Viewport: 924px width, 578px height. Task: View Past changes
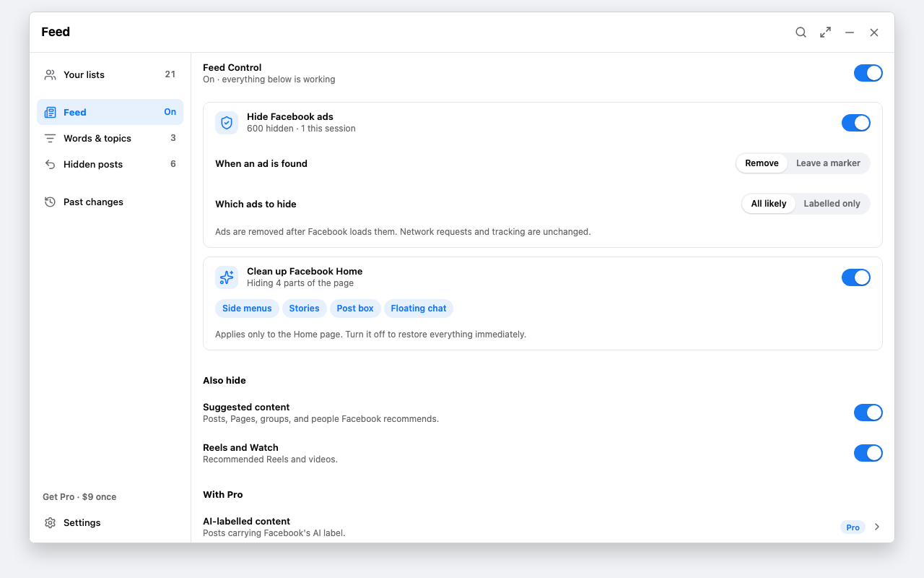pos(110,202)
